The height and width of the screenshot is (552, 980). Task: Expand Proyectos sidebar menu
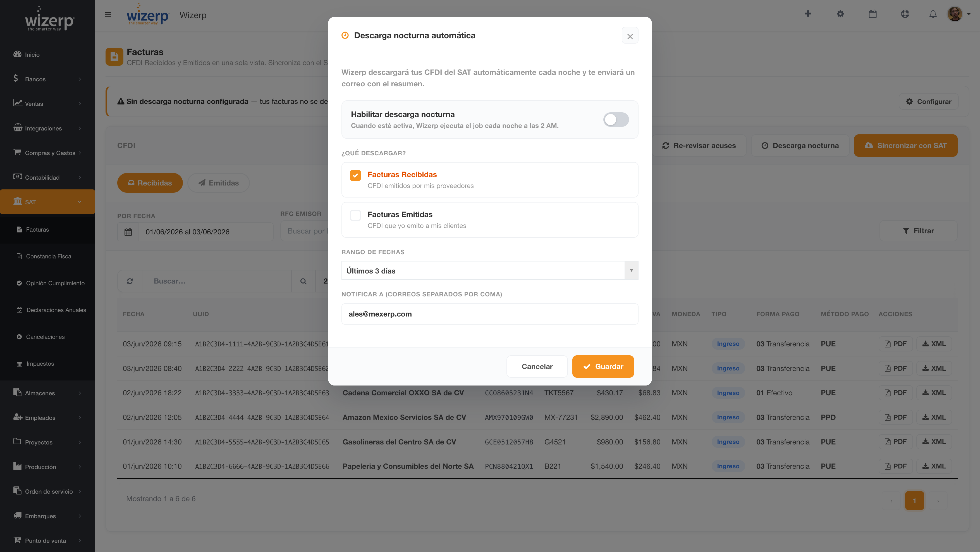point(47,442)
